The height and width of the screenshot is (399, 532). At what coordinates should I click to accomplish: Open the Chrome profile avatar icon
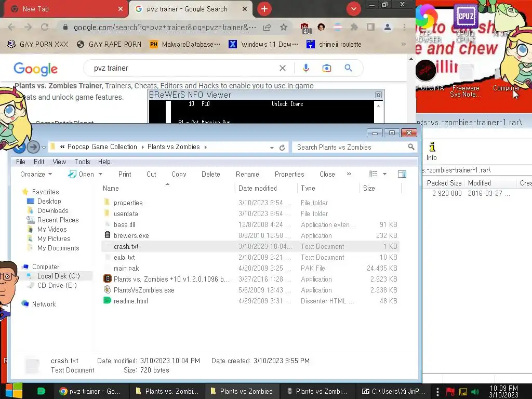(x=388, y=27)
